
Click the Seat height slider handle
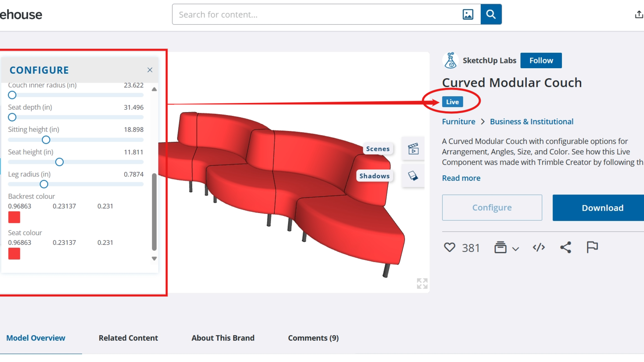(x=59, y=162)
